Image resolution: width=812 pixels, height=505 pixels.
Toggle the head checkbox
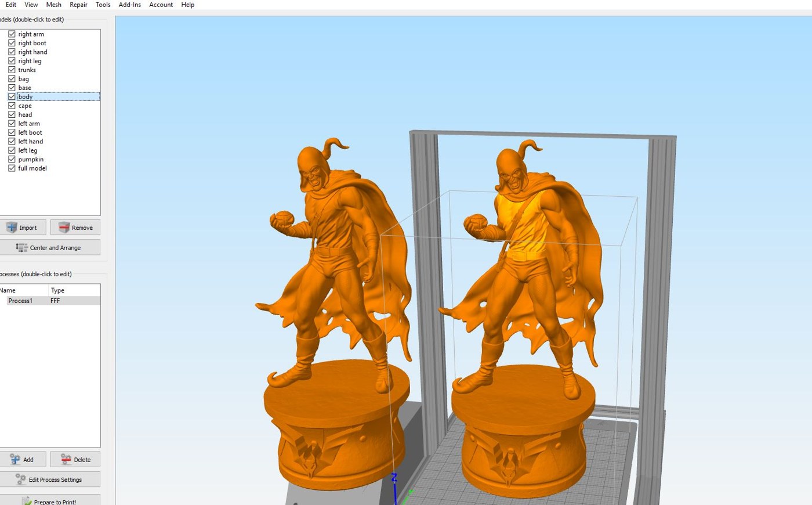pos(12,114)
